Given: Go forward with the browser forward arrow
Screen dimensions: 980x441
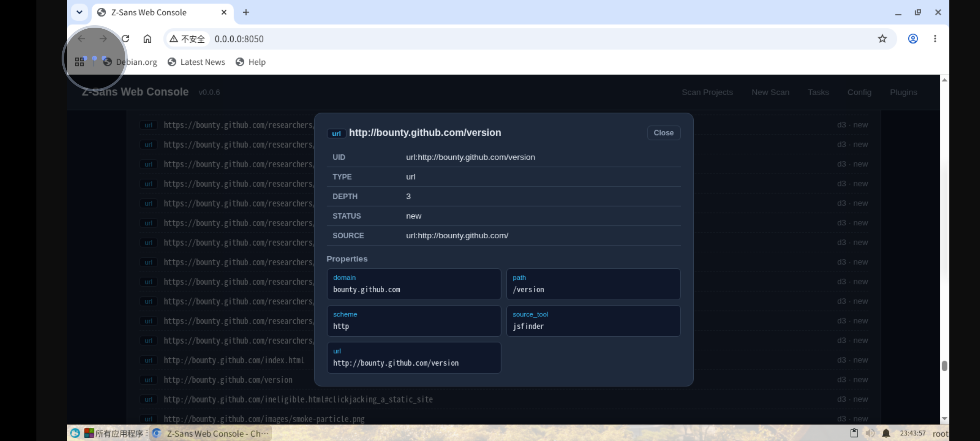Looking at the screenshot, I should [x=103, y=39].
